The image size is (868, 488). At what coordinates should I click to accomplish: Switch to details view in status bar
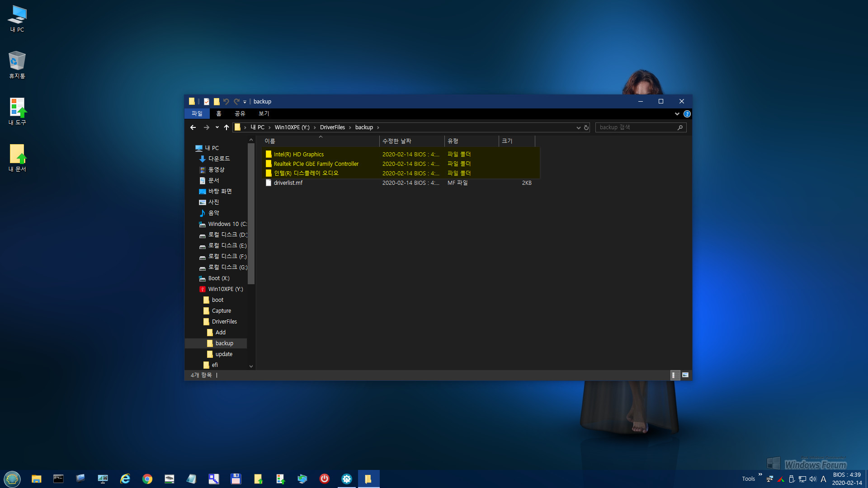pos(675,375)
